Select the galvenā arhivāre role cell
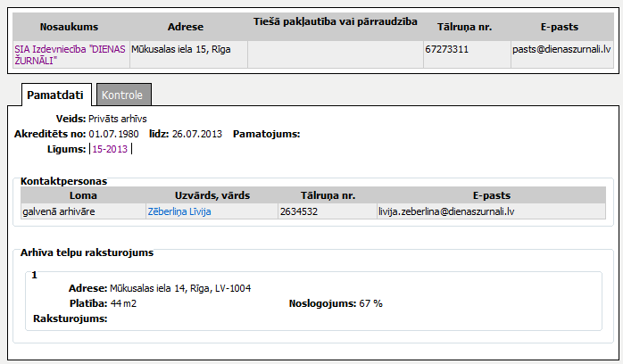The height and width of the screenshot is (364, 623). (58, 211)
